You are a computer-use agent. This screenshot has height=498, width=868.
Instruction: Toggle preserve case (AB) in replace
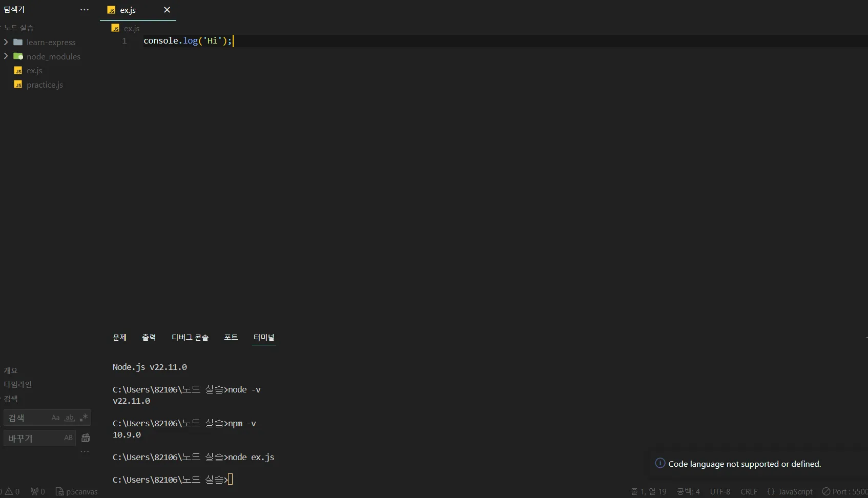68,438
